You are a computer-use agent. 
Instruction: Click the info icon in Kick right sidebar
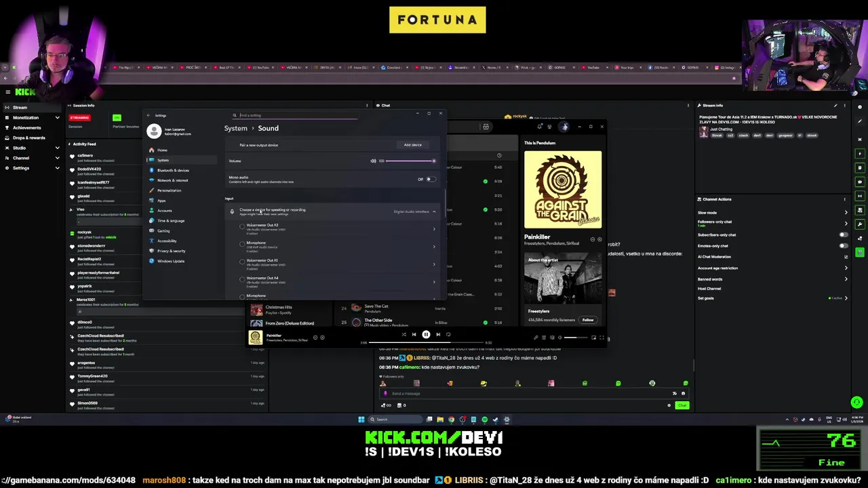pyautogui.click(x=860, y=107)
